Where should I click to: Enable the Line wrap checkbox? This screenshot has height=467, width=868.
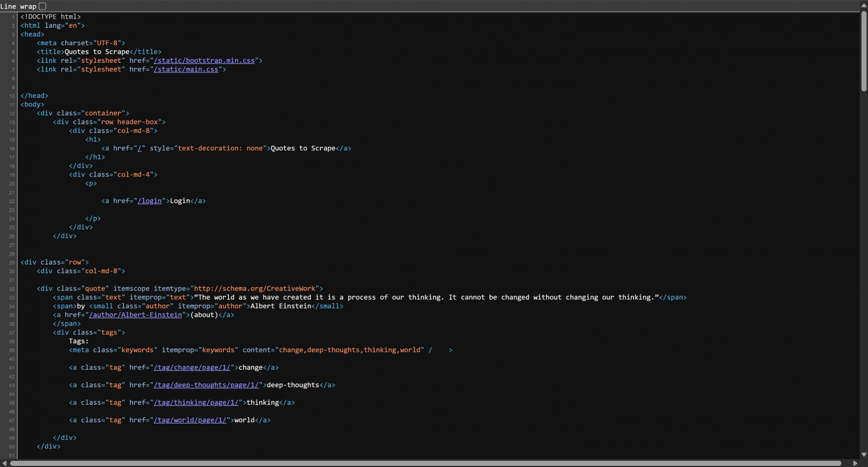[42, 6]
